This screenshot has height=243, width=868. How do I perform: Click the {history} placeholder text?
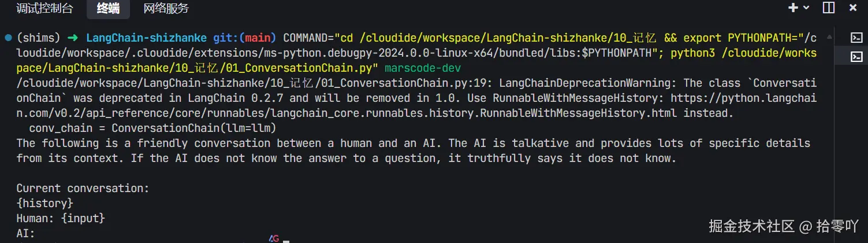(x=45, y=204)
